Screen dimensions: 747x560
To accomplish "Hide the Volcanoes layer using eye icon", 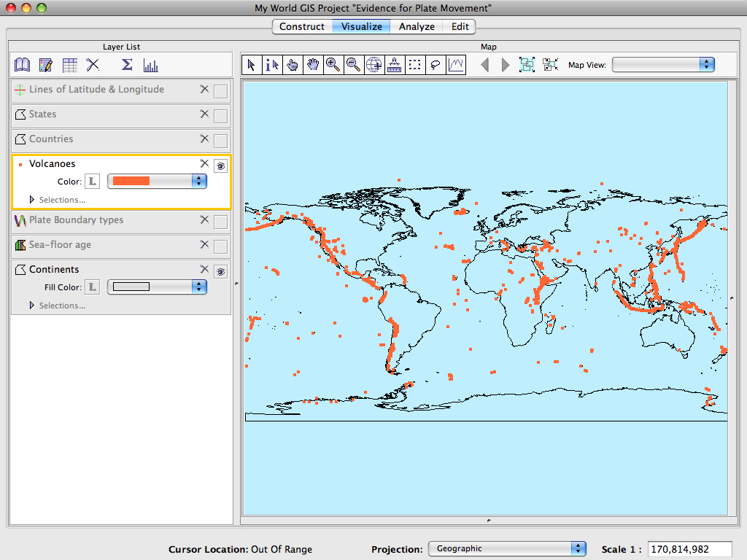I will tap(220, 166).
